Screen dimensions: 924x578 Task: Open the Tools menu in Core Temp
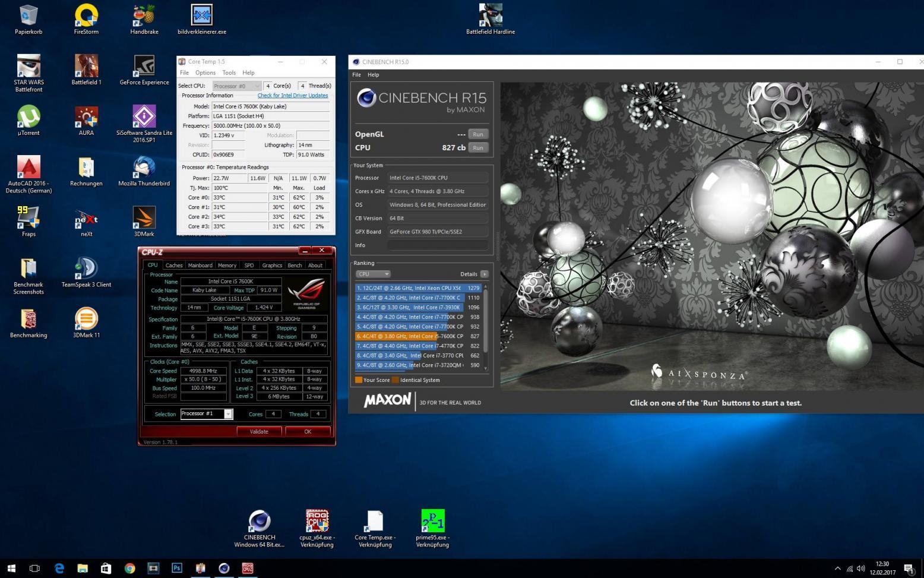coord(229,72)
